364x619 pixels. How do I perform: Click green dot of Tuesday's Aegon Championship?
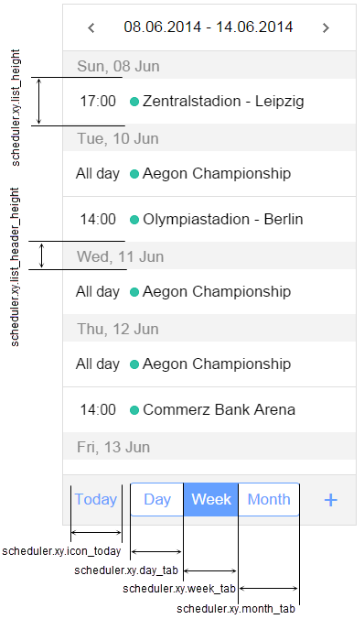tap(134, 174)
